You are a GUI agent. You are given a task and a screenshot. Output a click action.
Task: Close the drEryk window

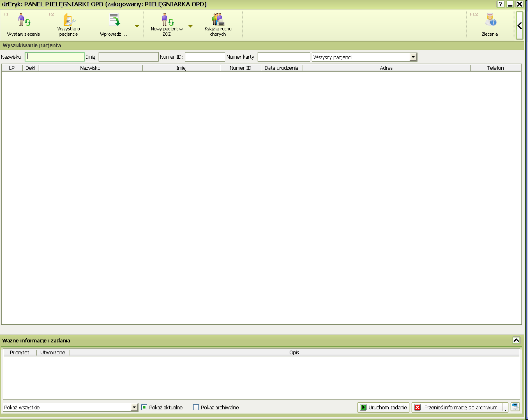click(520, 4)
